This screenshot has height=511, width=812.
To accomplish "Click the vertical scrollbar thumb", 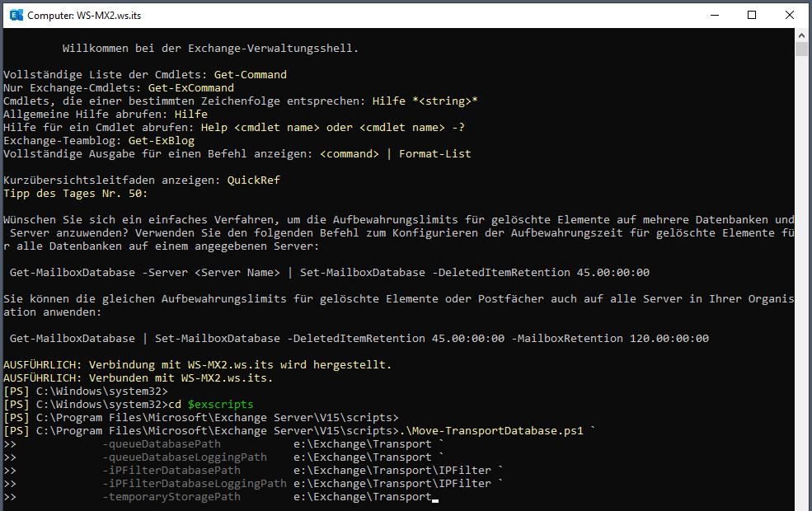I will (801, 49).
